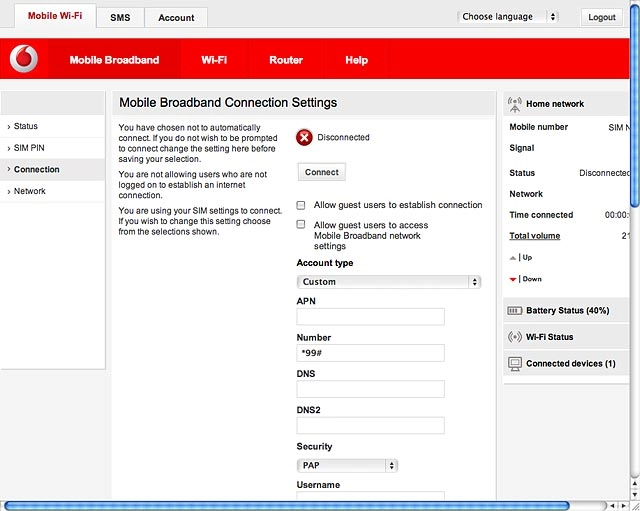Click the red Disconnected X icon
Image resolution: width=640 pixels, height=511 pixels.
304,138
